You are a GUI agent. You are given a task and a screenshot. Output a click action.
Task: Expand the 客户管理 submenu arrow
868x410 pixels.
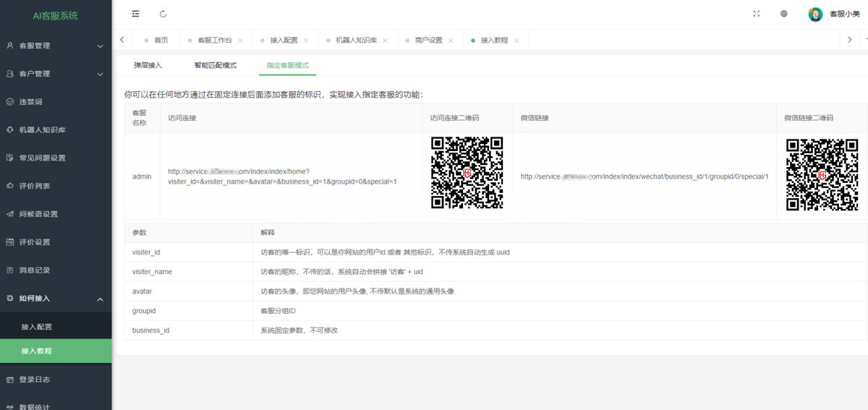pyautogui.click(x=100, y=74)
